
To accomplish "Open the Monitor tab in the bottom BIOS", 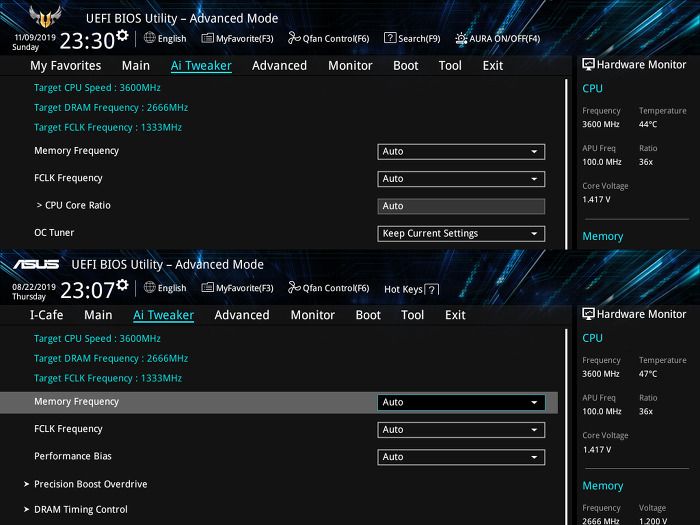I will tap(312, 315).
